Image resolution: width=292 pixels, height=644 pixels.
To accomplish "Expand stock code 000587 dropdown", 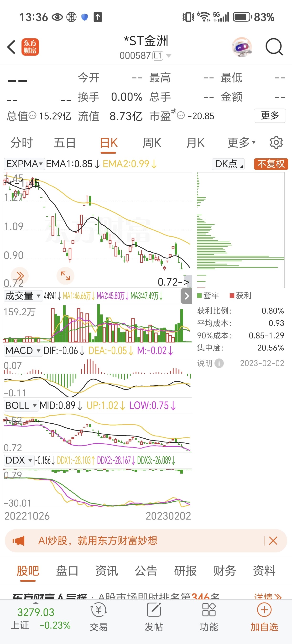I will click(x=169, y=56).
